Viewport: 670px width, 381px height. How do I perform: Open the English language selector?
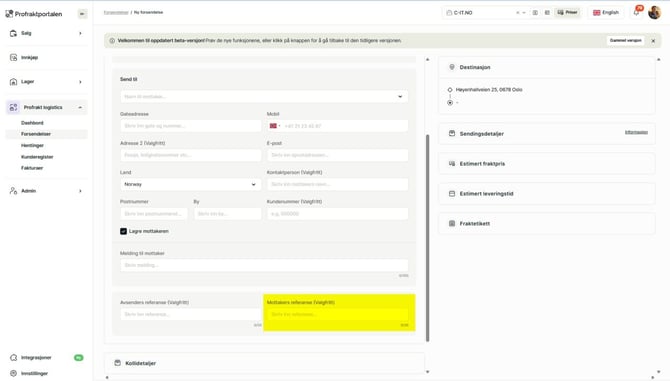[x=606, y=13]
